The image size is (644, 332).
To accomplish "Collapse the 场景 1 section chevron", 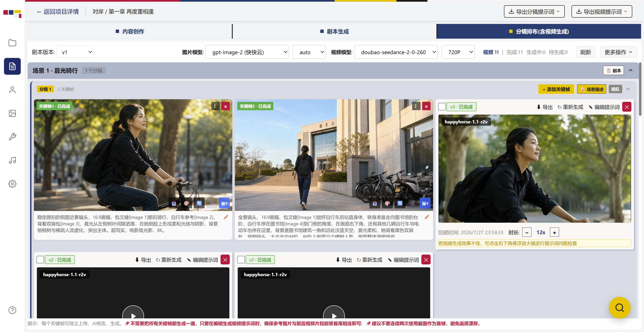I will 631,71.
